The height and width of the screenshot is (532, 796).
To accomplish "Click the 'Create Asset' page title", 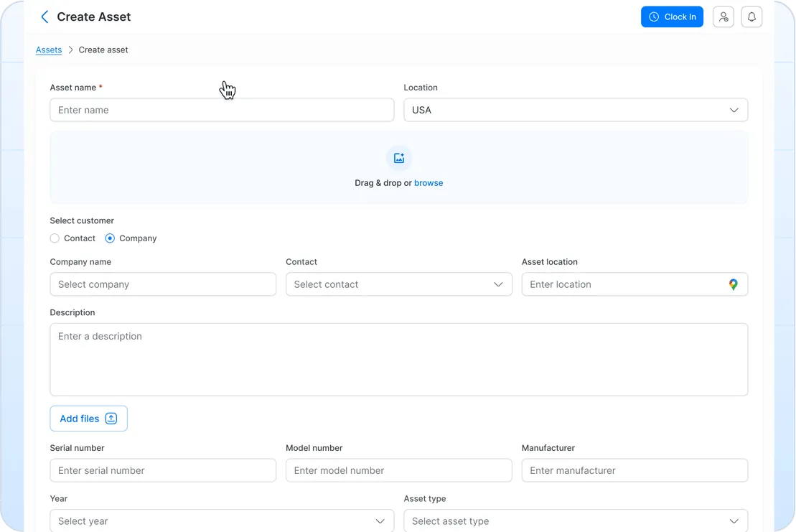I will point(94,17).
